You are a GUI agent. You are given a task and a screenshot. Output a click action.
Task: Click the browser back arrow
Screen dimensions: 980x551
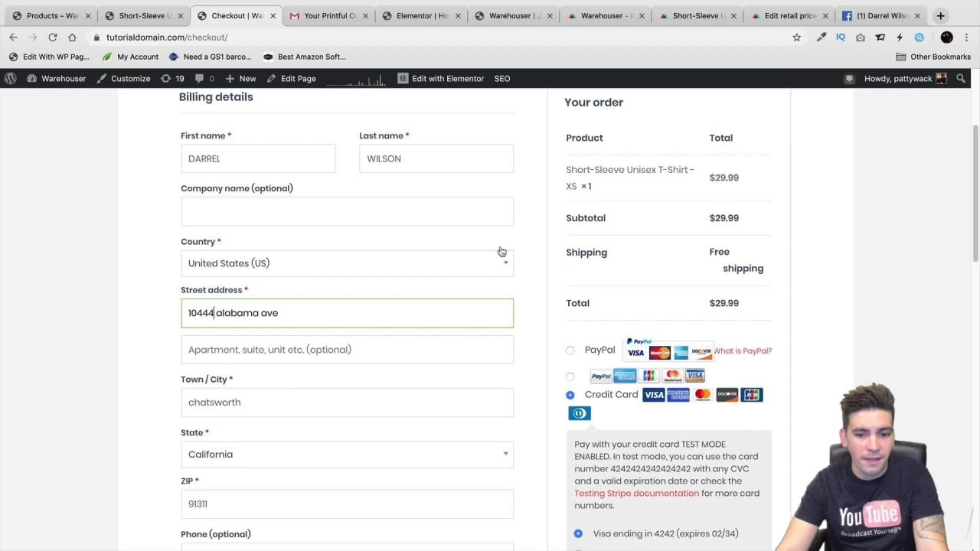point(13,37)
